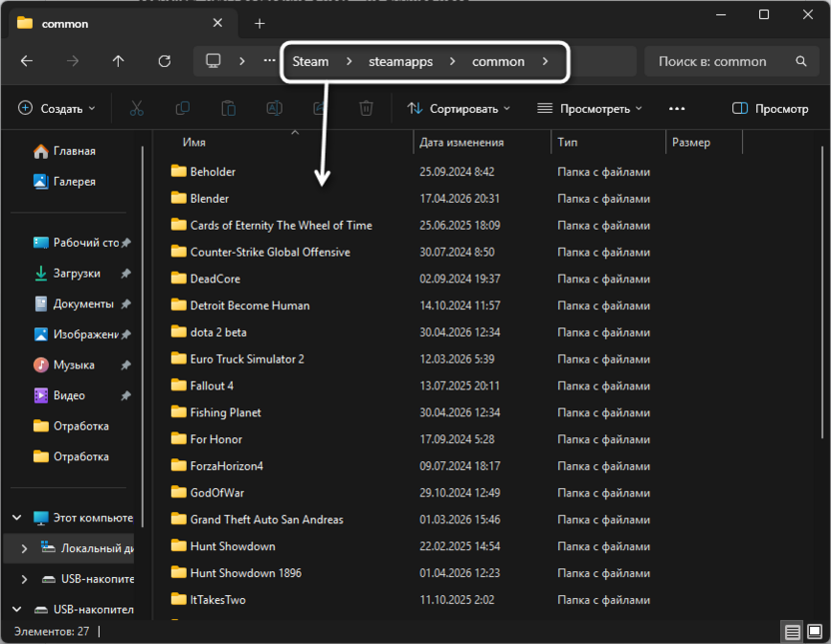The width and height of the screenshot is (831, 644).
Task: Refresh the common folder view
Action: coord(164,62)
